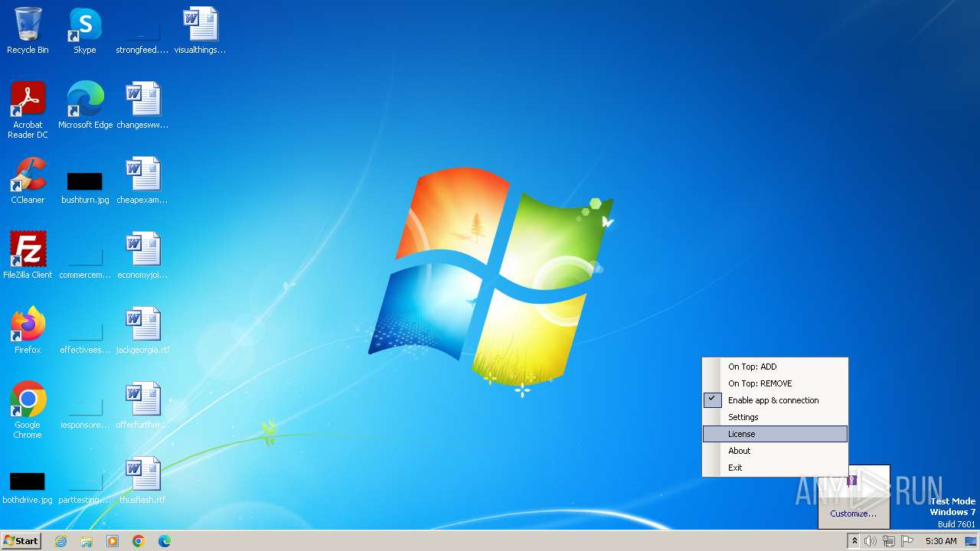Select License in the context menu
This screenshot has width=980, height=551.
click(x=775, y=434)
